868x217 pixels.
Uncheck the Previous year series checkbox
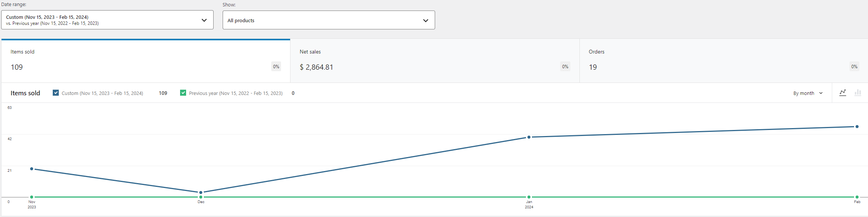pos(183,93)
